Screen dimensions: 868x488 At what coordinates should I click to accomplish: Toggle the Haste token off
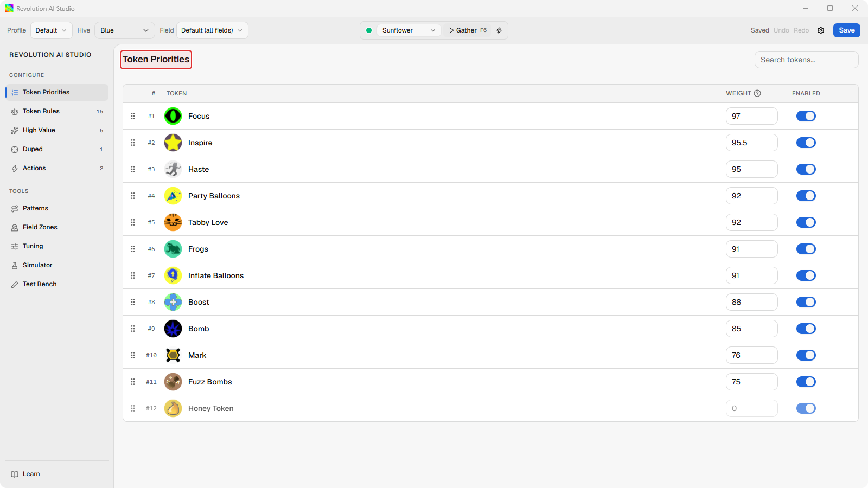coord(806,169)
